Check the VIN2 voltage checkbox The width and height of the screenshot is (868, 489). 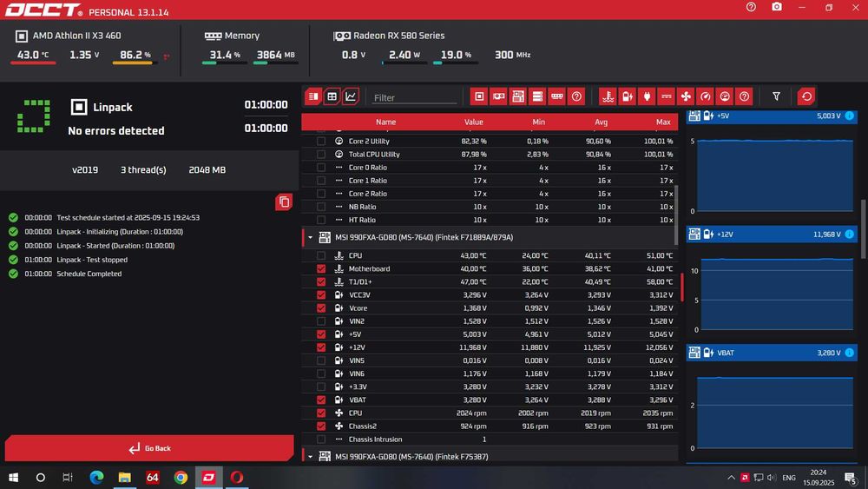[321, 321]
